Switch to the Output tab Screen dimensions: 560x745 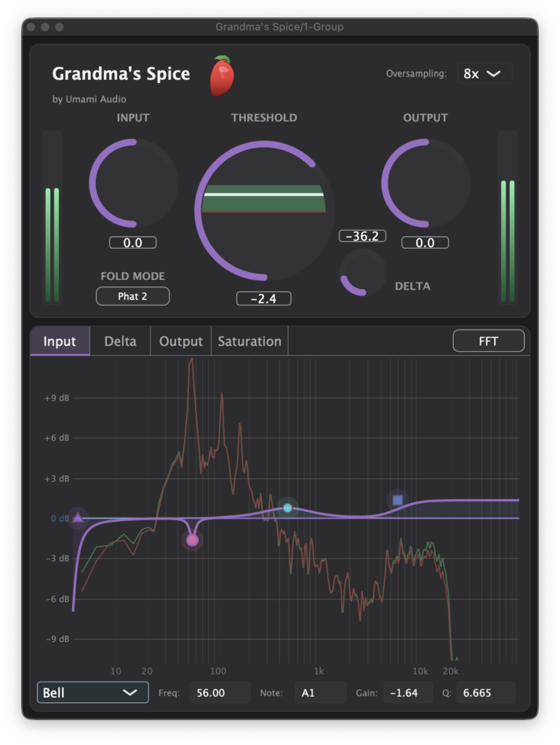(x=181, y=341)
